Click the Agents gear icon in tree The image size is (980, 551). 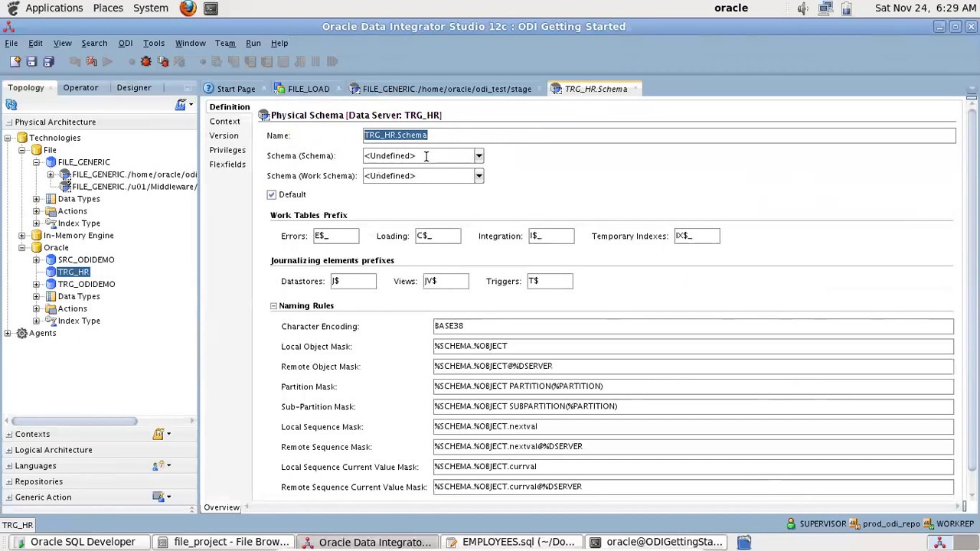(x=22, y=333)
